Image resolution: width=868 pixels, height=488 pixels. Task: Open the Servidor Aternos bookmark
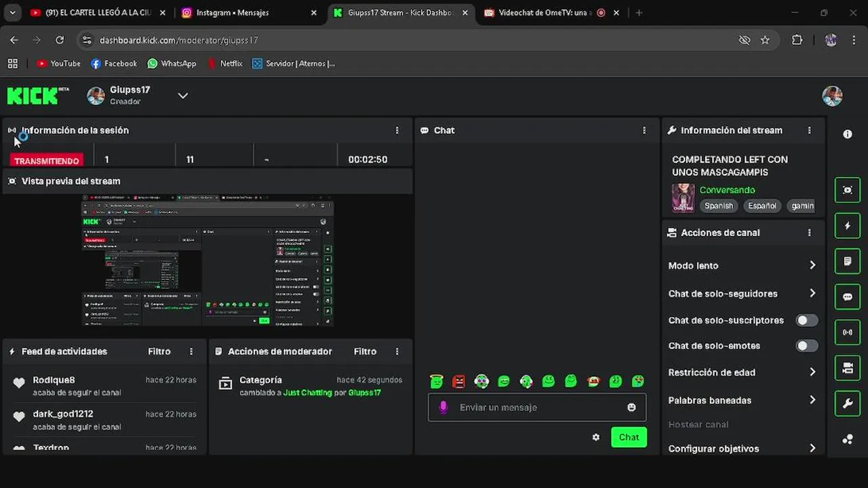(293, 63)
